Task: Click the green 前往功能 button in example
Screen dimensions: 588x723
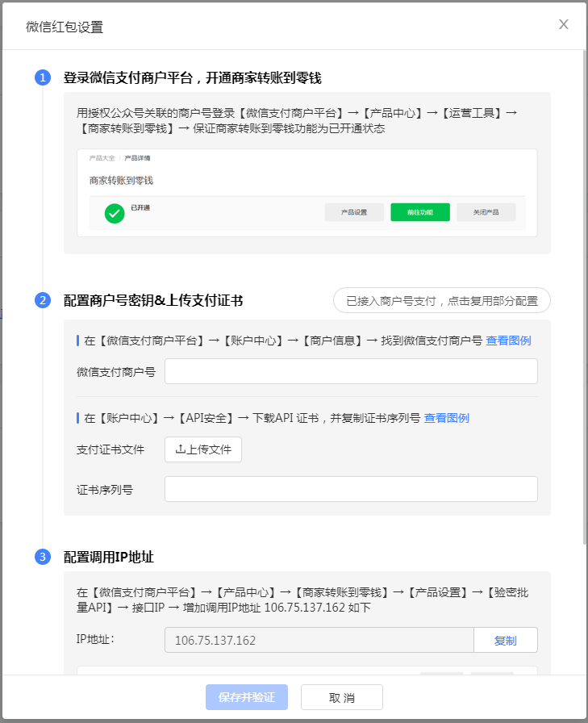Action: (419, 212)
